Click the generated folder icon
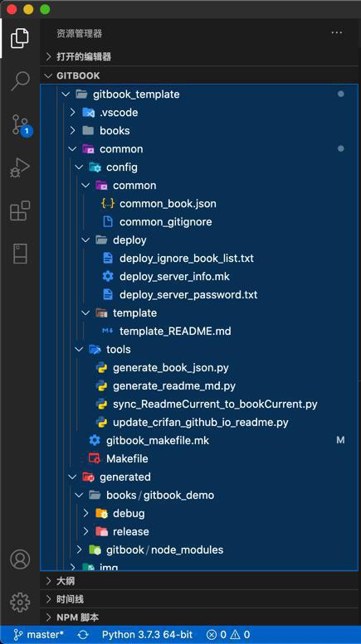The height and width of the screenshot is (644, 361). 89,477
